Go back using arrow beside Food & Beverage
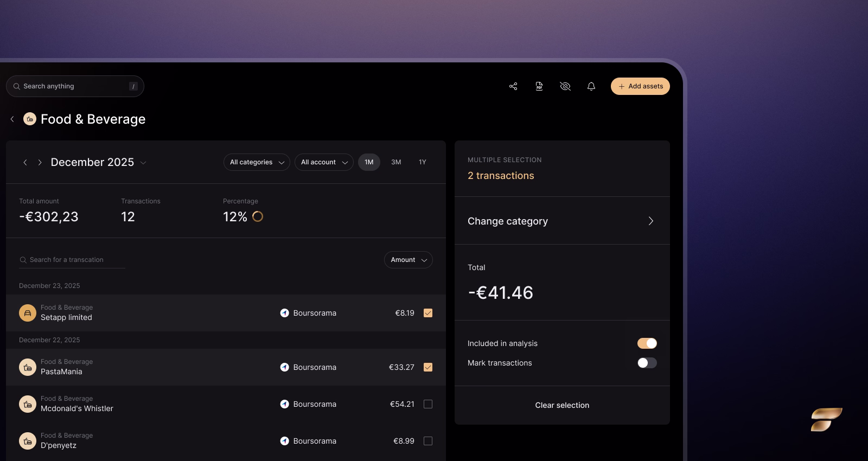 click(x=12, y=119)
